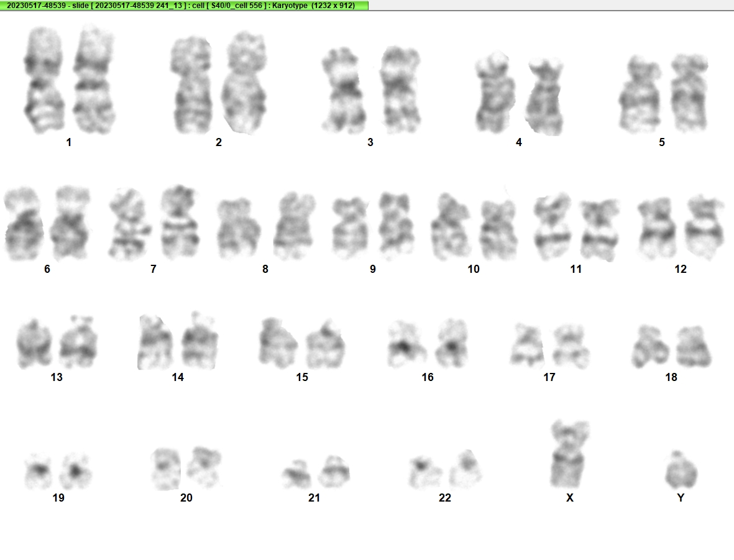Select the chromosome 16 pair image
Viewport: 734px width, 560px height.
pyautogui.click(x=428, y=343)
